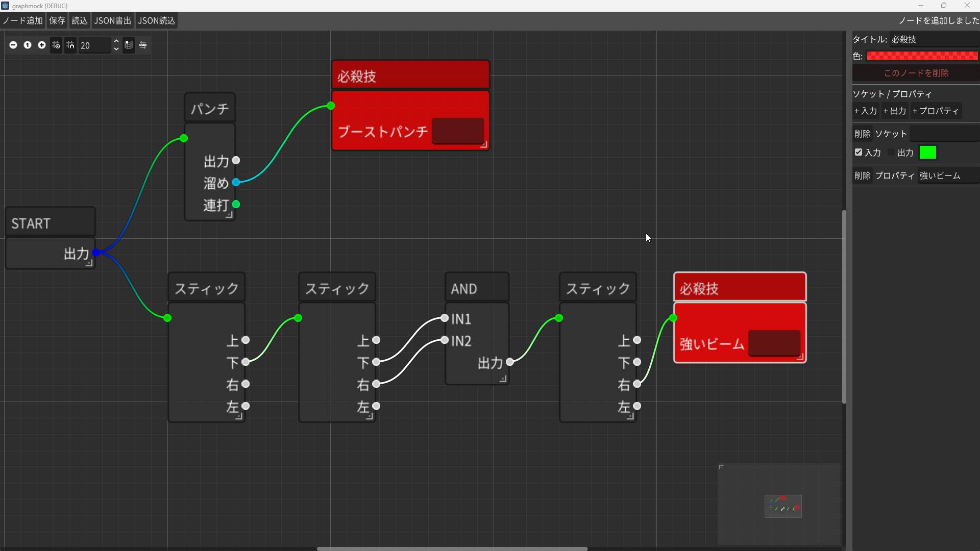Open the green socket color swatch
This screenshot has width=980, height=551.
click(928, 153)
